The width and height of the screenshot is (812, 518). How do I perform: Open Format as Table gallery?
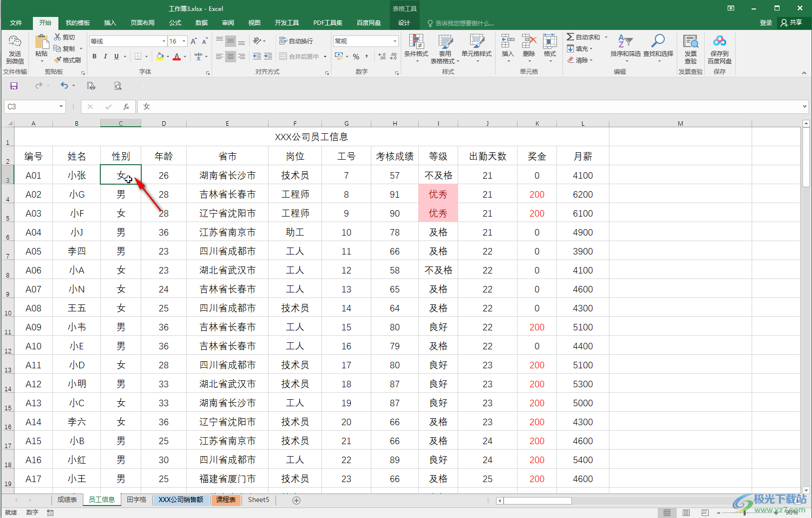click(445, 48)
